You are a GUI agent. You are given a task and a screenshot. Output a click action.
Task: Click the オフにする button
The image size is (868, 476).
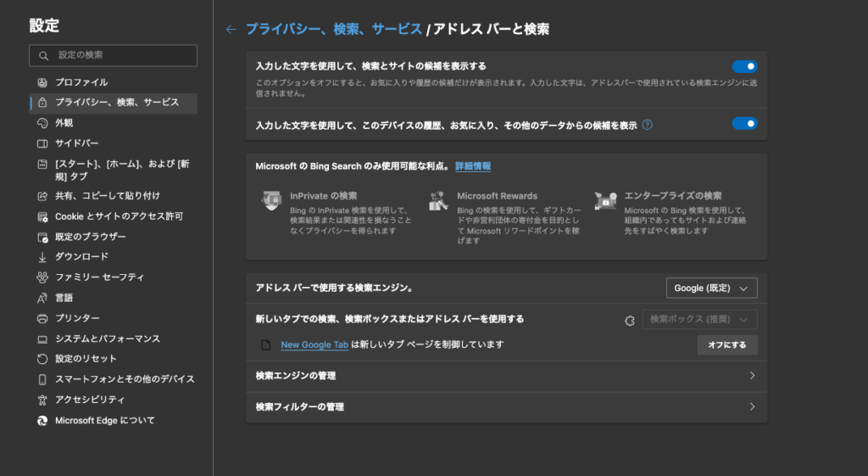click(x=726, y=345)
